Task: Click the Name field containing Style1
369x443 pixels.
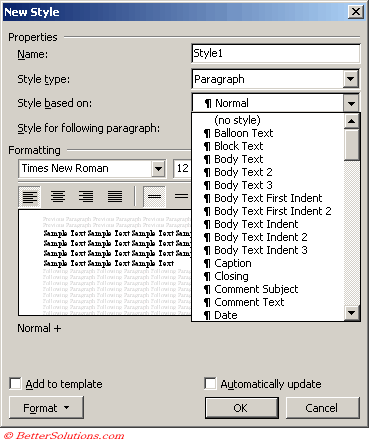Action: [276, 53]
